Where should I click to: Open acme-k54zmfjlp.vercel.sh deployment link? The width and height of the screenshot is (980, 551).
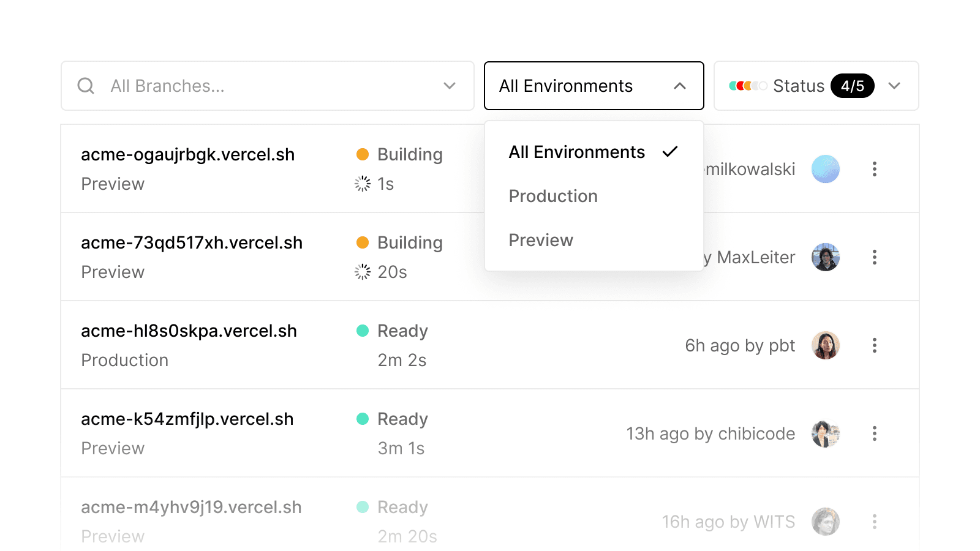click(x=187, y=419)
